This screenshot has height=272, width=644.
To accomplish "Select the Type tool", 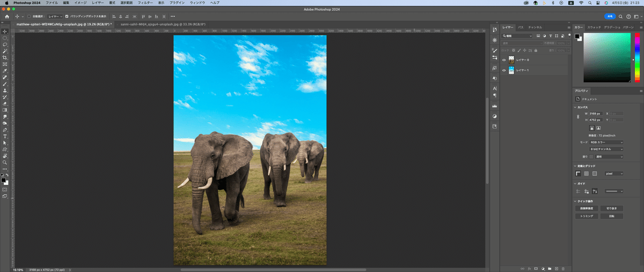I will [x=5, y=136].
